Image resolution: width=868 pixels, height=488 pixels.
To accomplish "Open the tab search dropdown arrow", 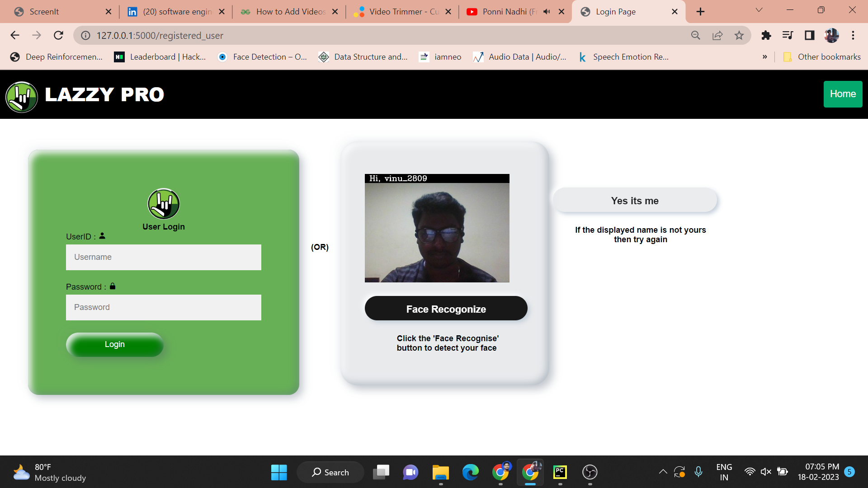I will [x=759, y=9].
